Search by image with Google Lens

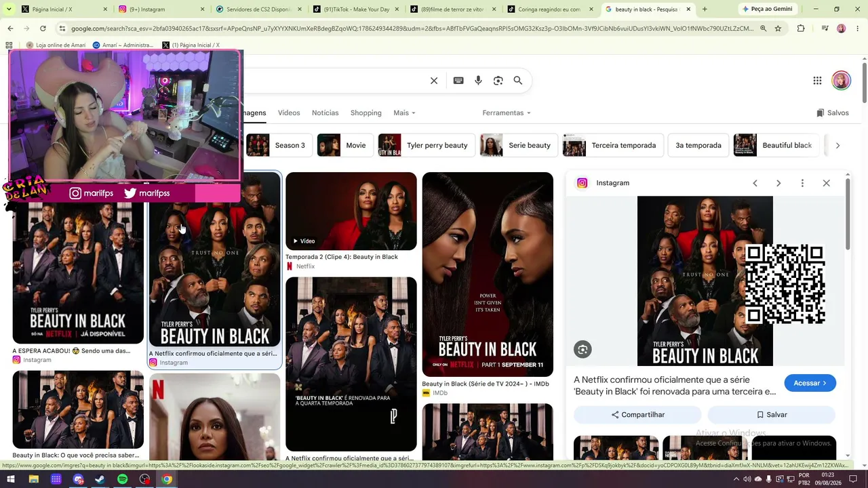[x=498, y=81]
